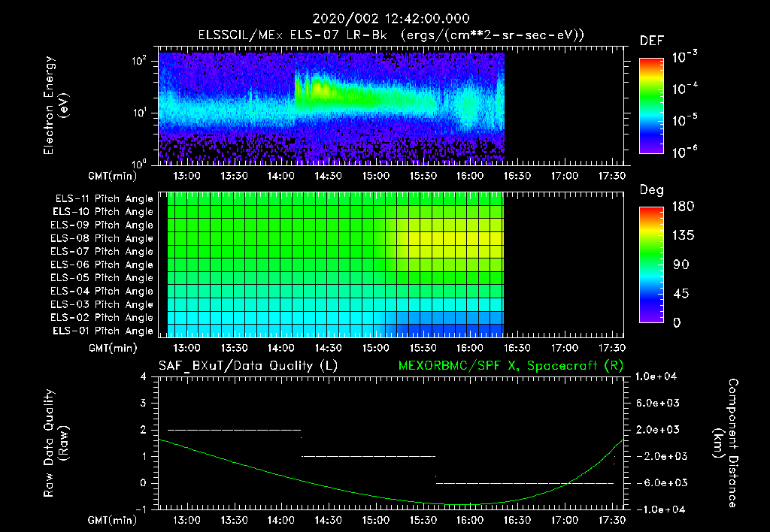Click the Component Distance (km) axis label
This screenshot has height=532, width=770.
click(x=726, y=443)
